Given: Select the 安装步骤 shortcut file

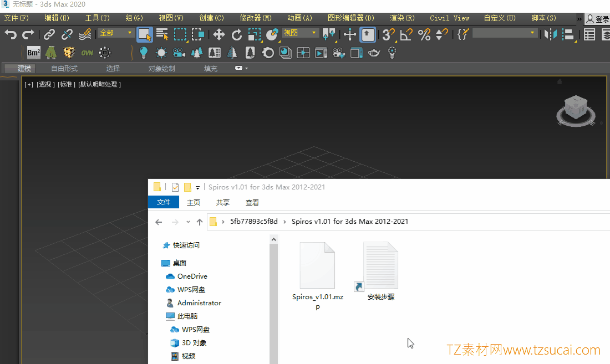Looking at the screenshot, I should pyautogui.click(x=381, y=271).
